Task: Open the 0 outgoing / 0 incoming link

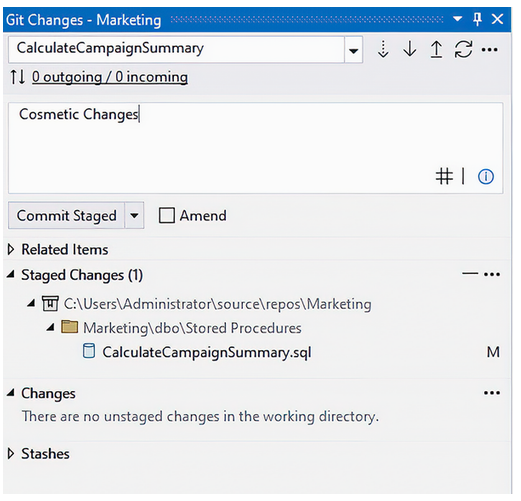Action: tap(110, 77)
